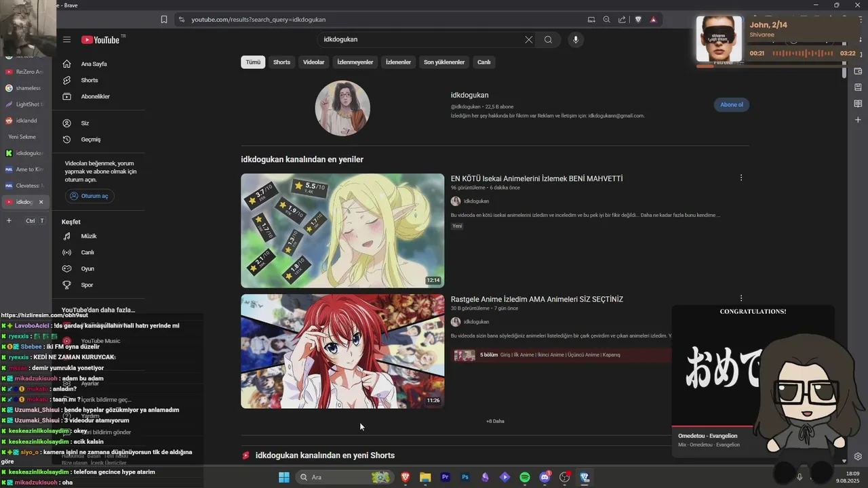Open the EN KÖTÜ Isekai Animelerini video title

click(536, 178)
